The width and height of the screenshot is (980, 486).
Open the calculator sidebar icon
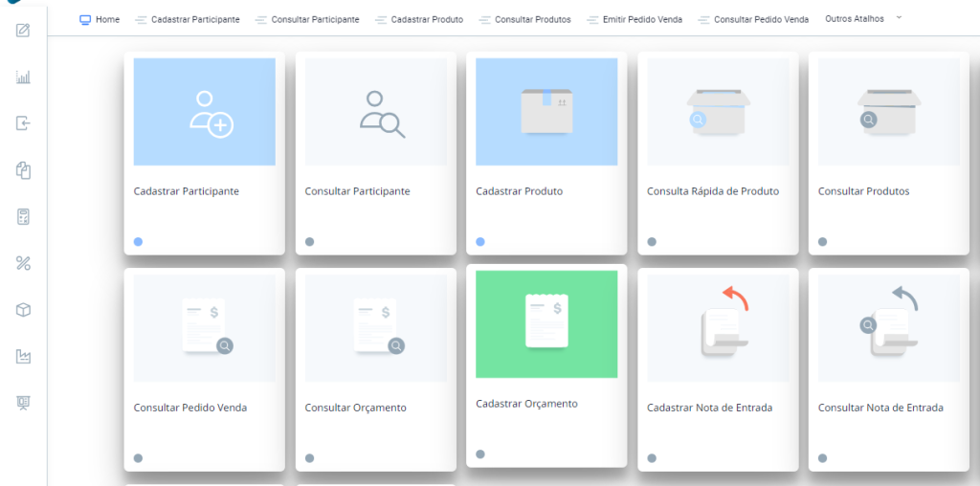(24, 217)
